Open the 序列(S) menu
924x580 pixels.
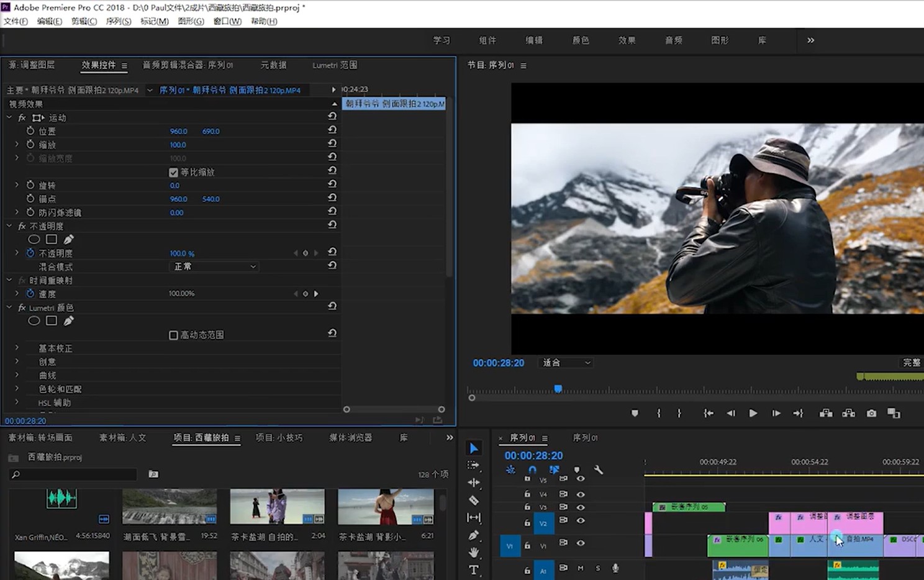pyautogui.click(x=118, y=21)
